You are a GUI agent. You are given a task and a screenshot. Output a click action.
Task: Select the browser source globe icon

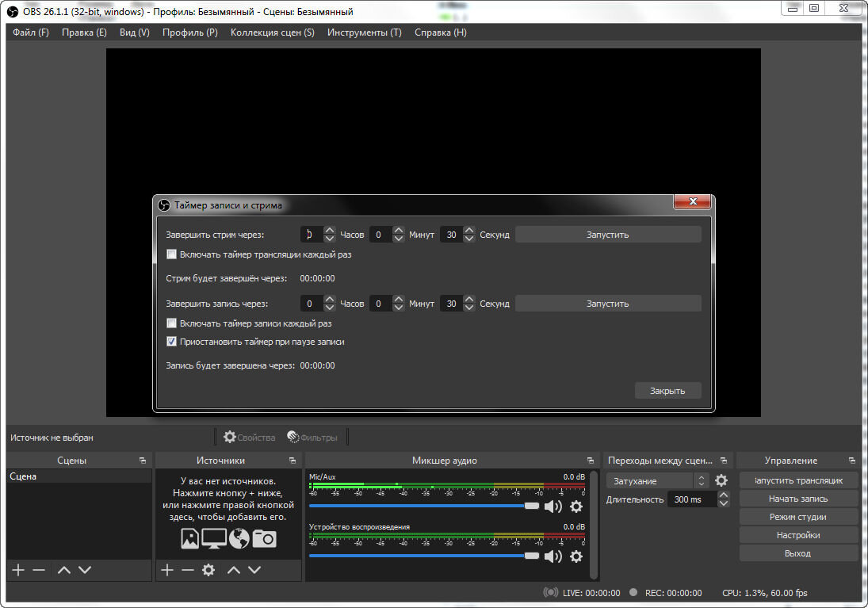[x=239, y=538]
